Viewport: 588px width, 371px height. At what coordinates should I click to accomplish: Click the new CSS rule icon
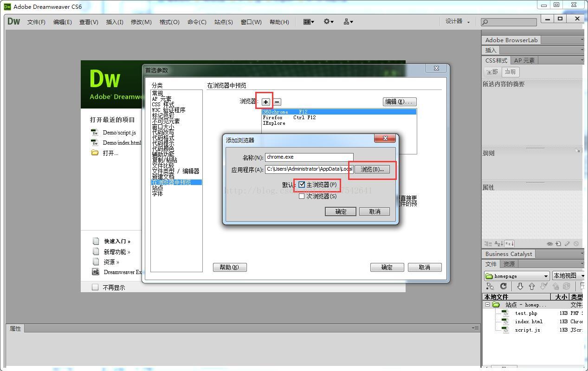click(558, 243)
